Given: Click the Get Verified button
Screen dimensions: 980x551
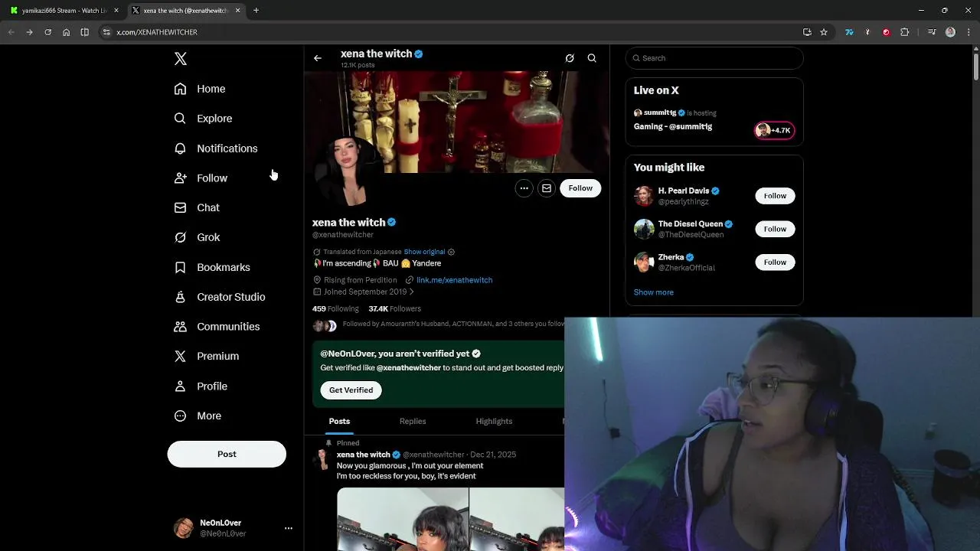Looking at the screenshot, I should 351,390.
